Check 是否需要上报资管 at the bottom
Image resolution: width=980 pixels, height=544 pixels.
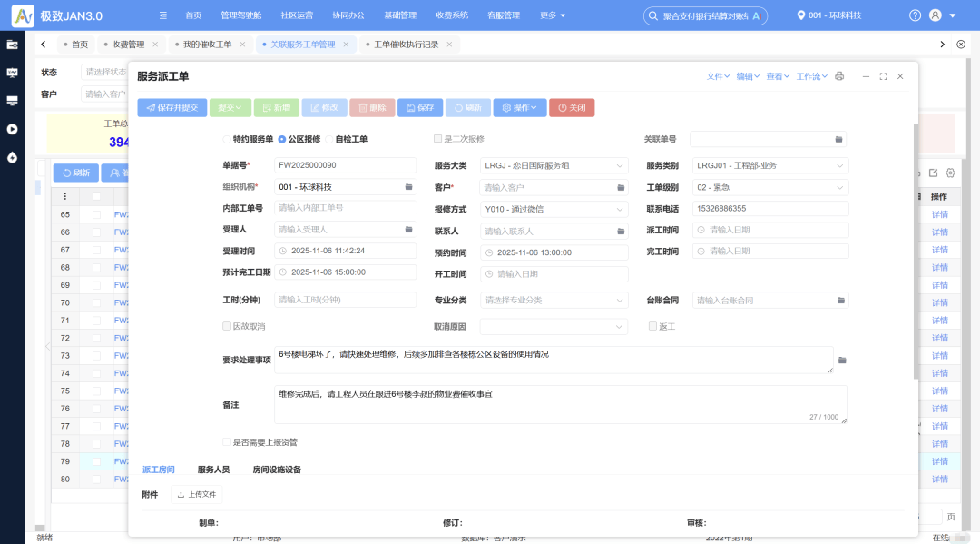(x=226, y=441)
